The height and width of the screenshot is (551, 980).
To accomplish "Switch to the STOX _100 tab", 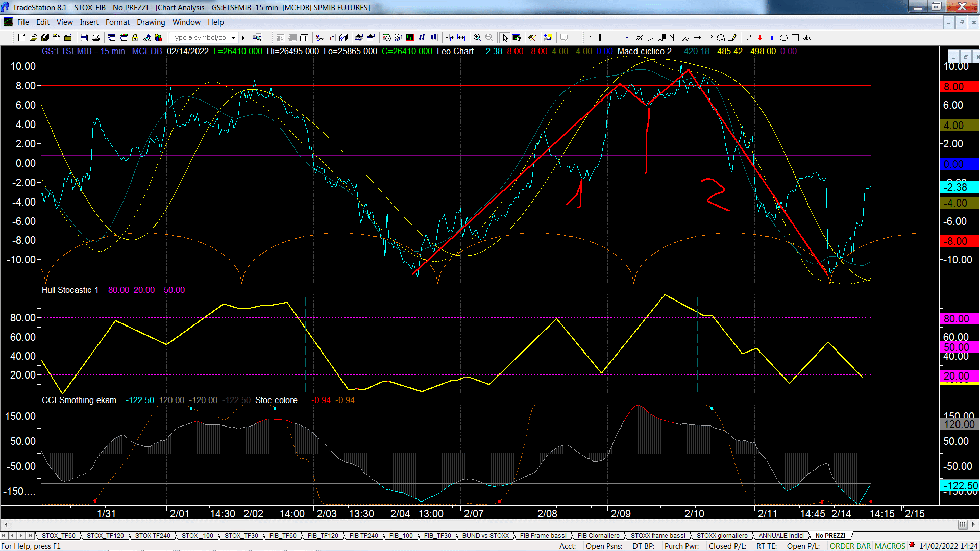I will (198, 535).
